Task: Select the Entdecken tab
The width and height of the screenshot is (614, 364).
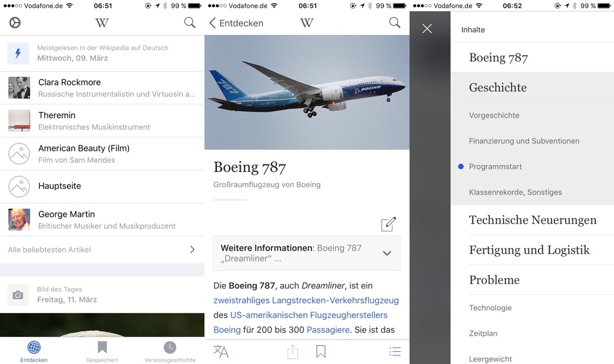Action: tap(34, 352)
